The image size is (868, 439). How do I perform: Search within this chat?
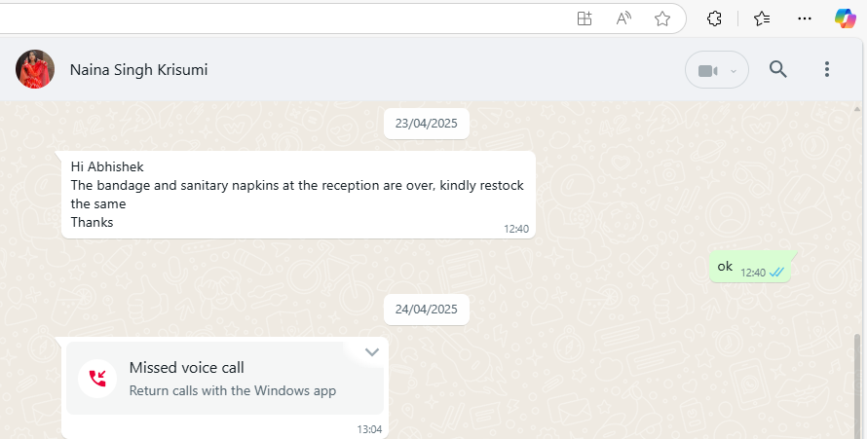pos(777,69)
